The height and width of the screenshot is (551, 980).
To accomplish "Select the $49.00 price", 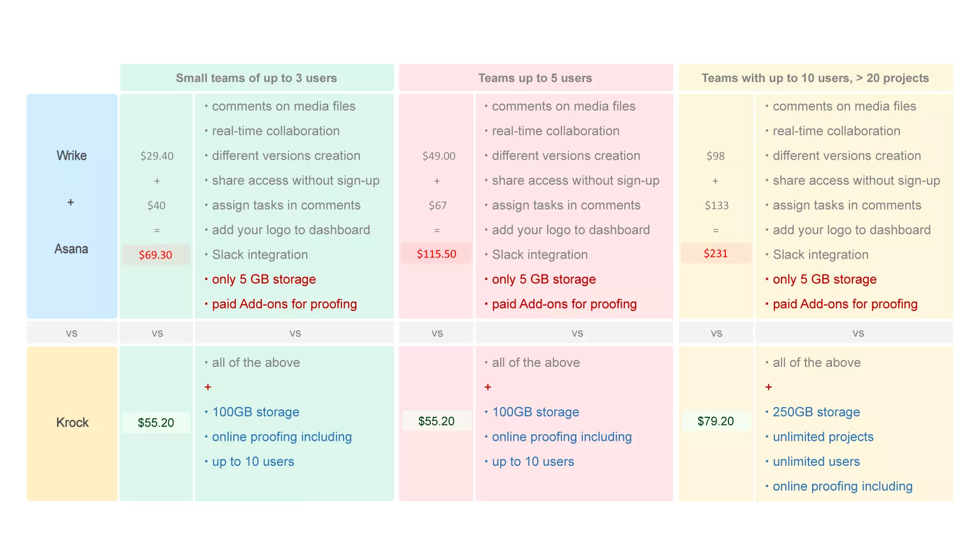I will 439,156.
